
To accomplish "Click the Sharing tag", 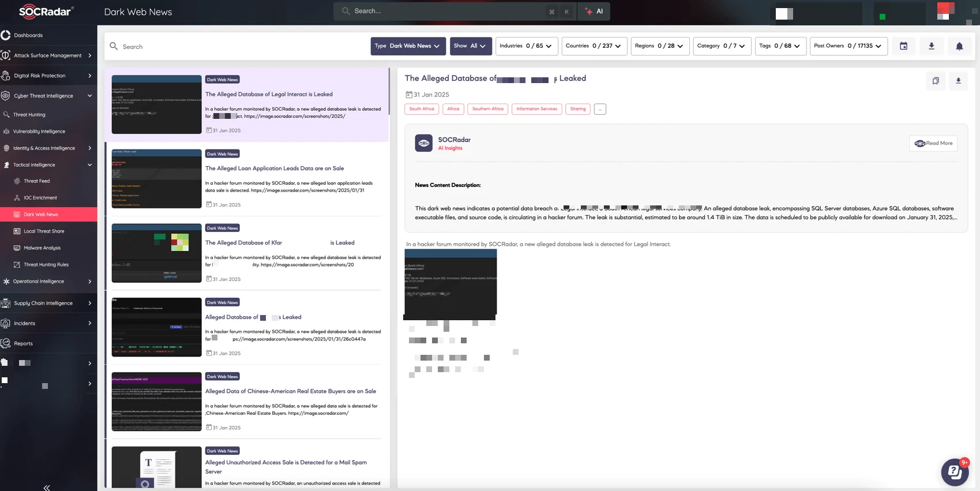I will 578,109.
